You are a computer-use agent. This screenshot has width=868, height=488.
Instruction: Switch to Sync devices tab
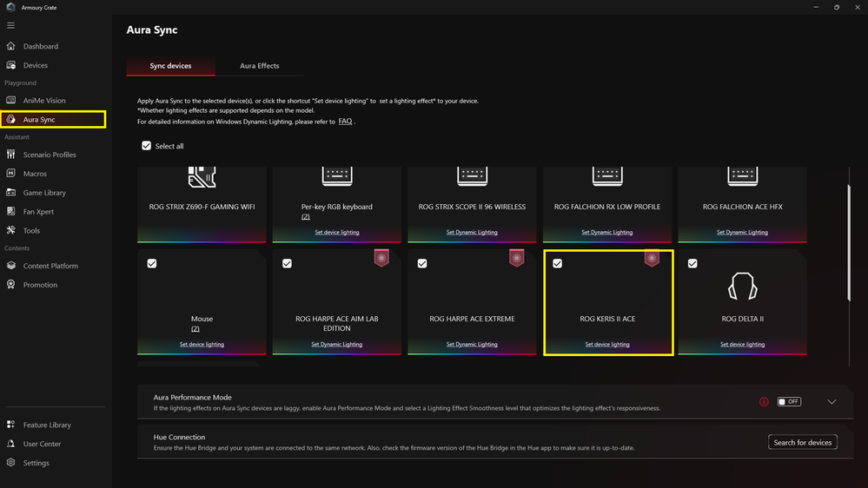(x=170, y=65)
